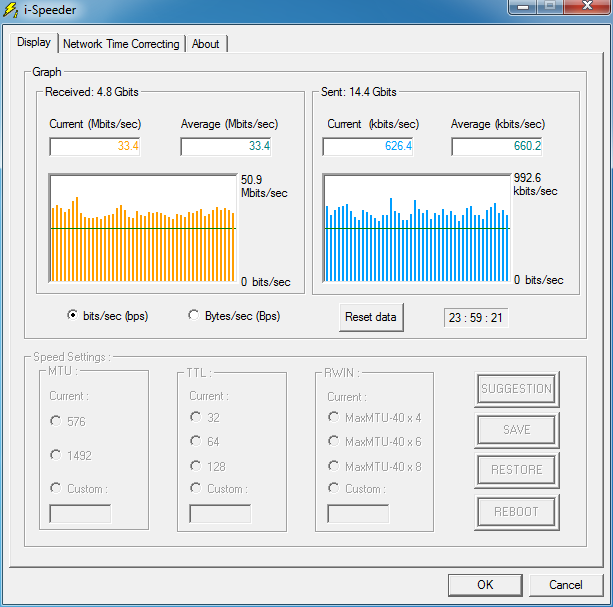Open the About tab

pos(206,44)
